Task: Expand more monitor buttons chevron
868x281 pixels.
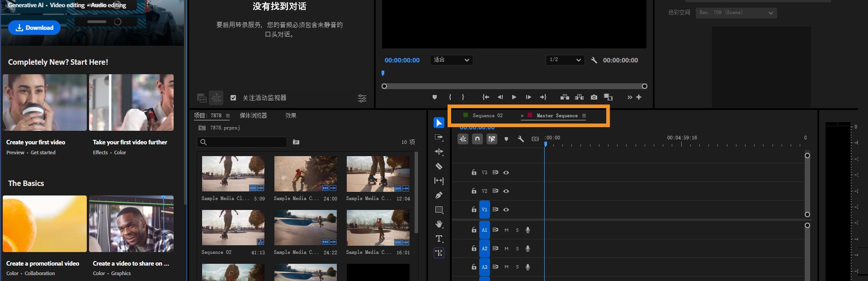Action: pos(629,97)
